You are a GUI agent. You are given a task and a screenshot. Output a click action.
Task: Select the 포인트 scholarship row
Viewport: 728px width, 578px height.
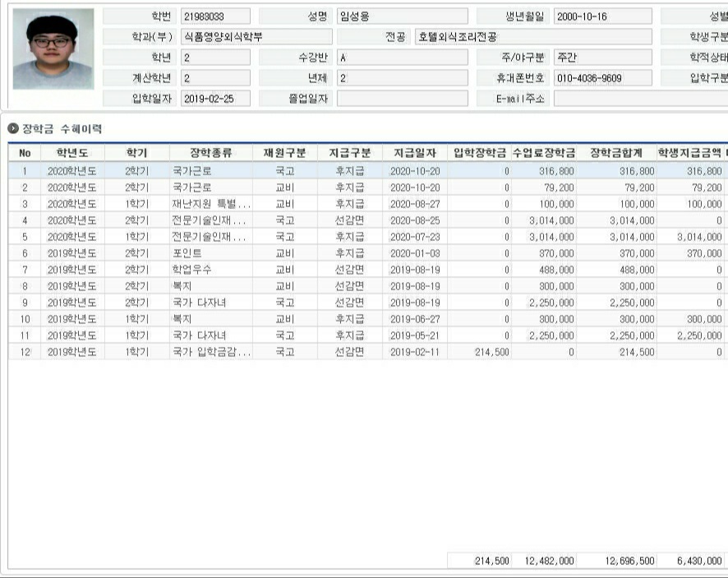pos(366,253)
